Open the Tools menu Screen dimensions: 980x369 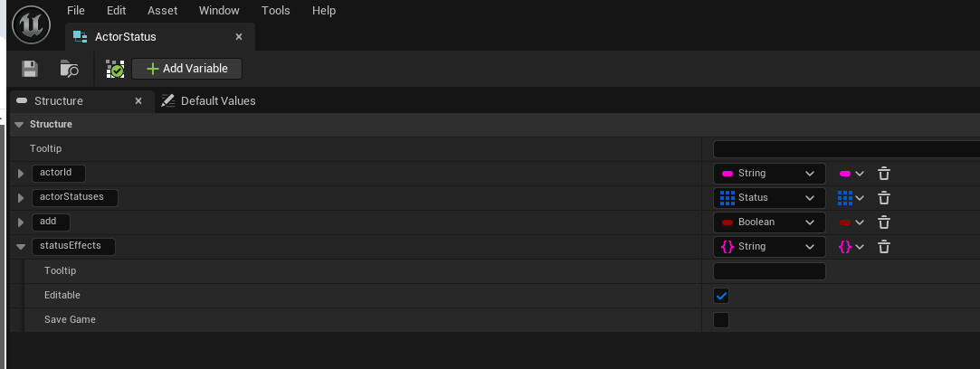(276, 11)
